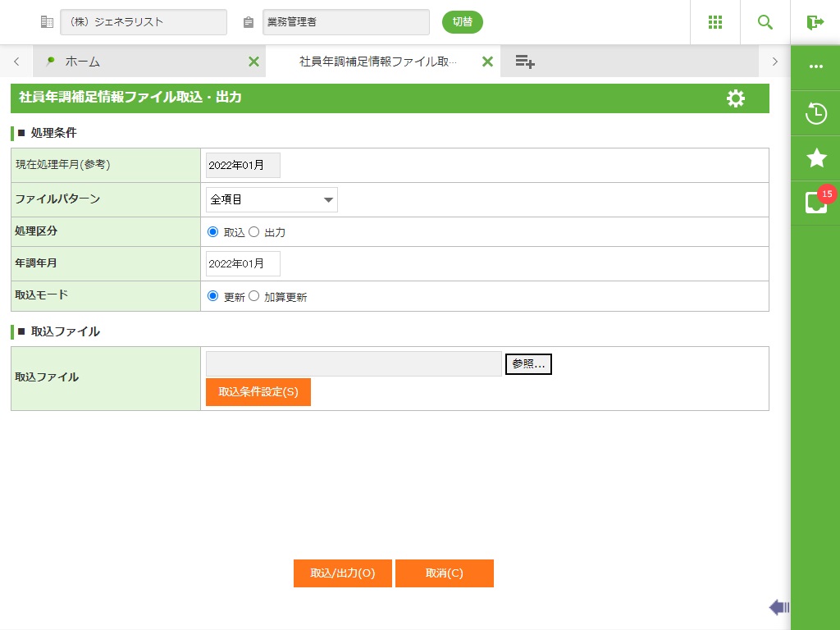This screenshot has height=630, width=840.
Task: Close the 社員年調補足情報ファイル tab
Action: click(x=487, y=62)
